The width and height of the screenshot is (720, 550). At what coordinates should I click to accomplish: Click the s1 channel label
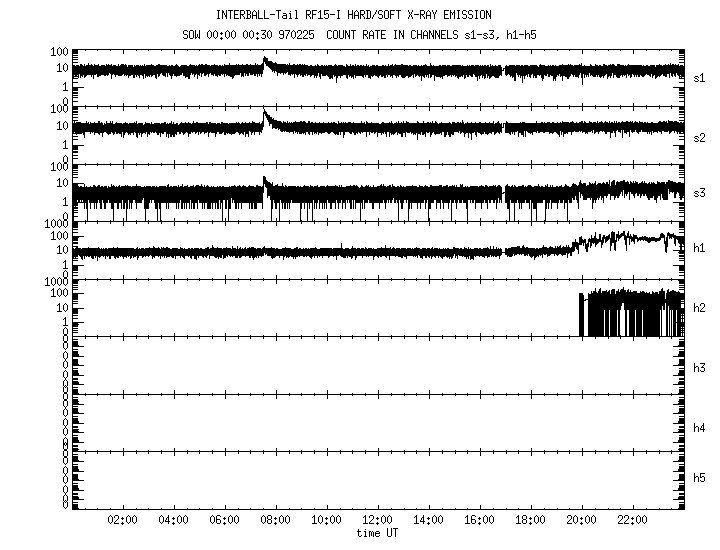point(700,77)
